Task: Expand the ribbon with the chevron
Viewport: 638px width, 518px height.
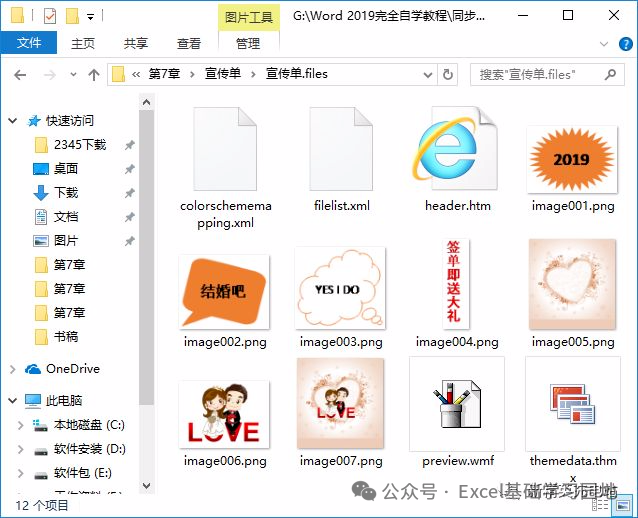Action: coord(603,44)
